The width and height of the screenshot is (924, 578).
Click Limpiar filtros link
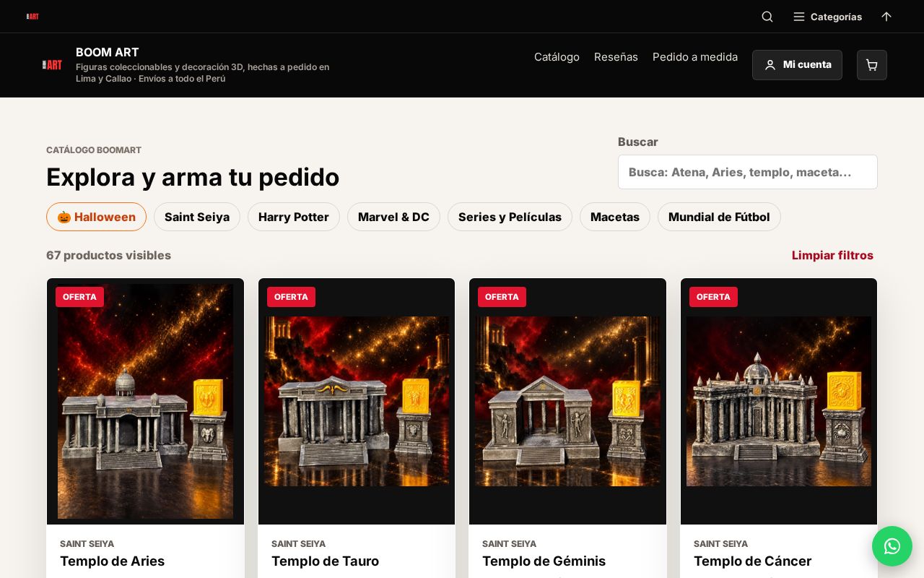[x=832, y=255]
